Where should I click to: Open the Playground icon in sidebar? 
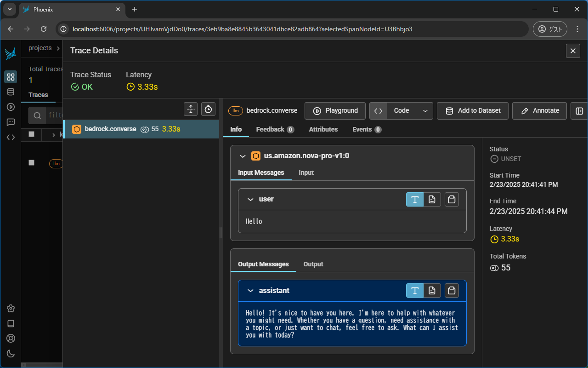click(11, 107)
